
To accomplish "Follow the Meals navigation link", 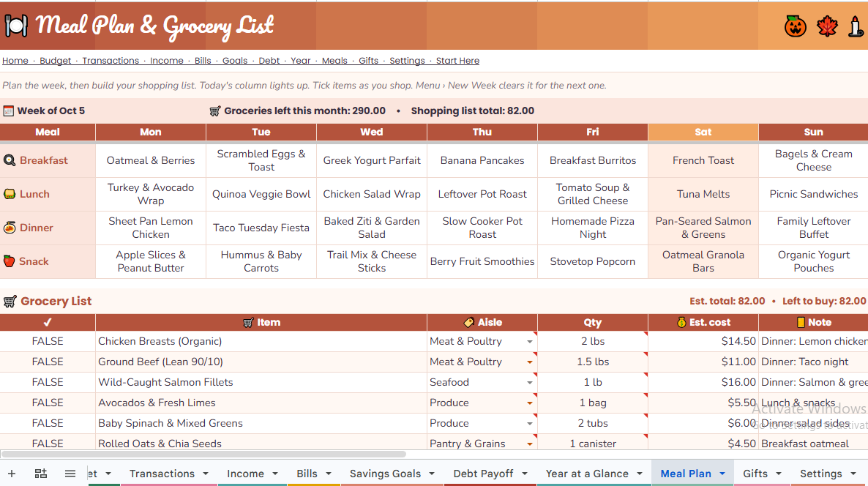I will pos(334,61).
